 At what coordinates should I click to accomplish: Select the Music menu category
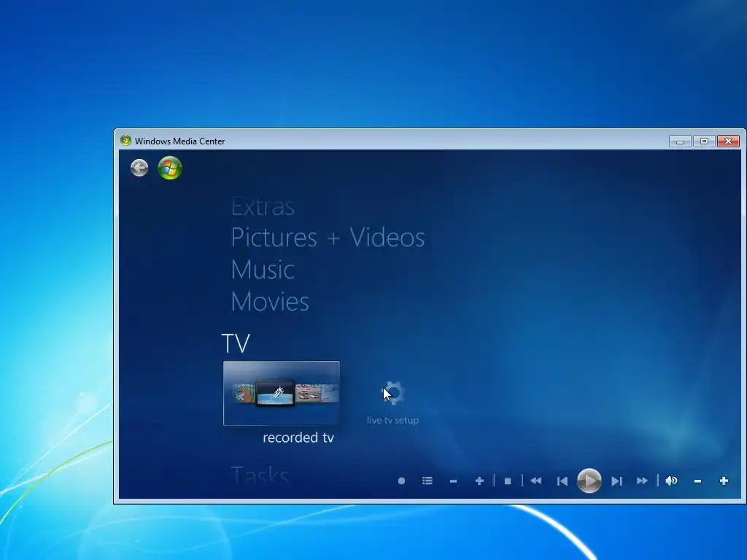(263, 270)
